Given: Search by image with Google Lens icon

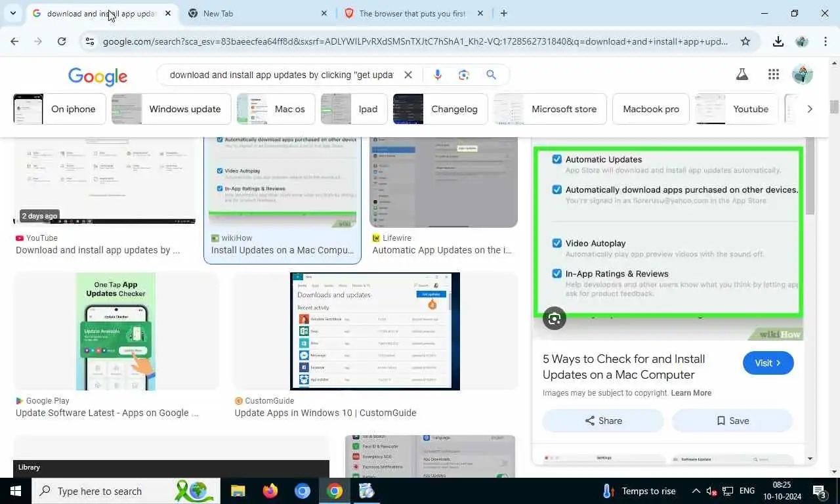Looking at the screenshot, I should tap(464, 75).
